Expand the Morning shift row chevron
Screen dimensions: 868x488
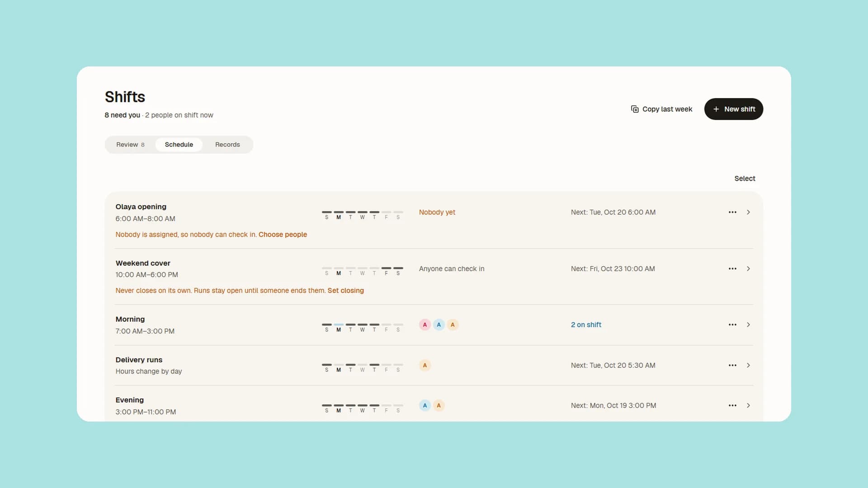tap(748, 325)
